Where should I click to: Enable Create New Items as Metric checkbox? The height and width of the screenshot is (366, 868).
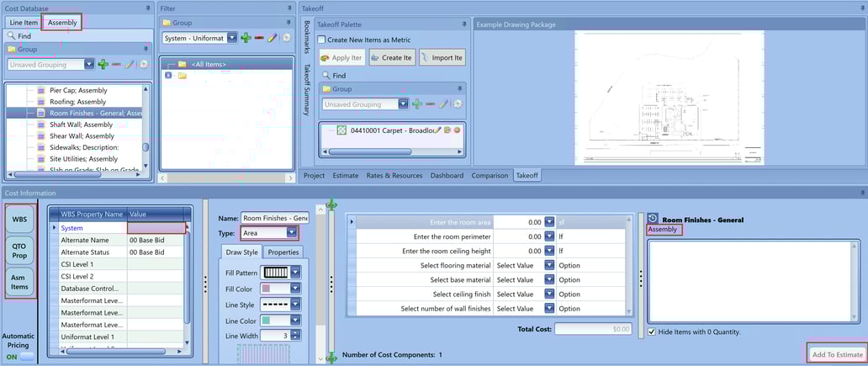click(322, 40)
